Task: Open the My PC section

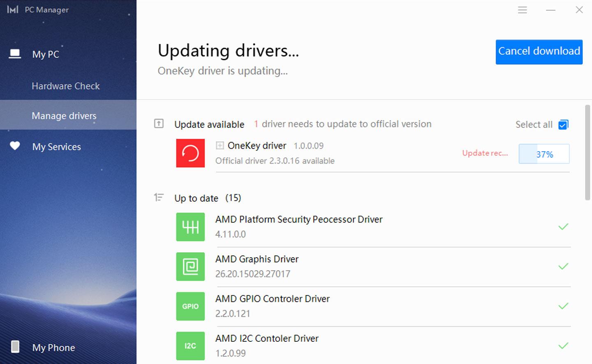Action: click(45, 54)
